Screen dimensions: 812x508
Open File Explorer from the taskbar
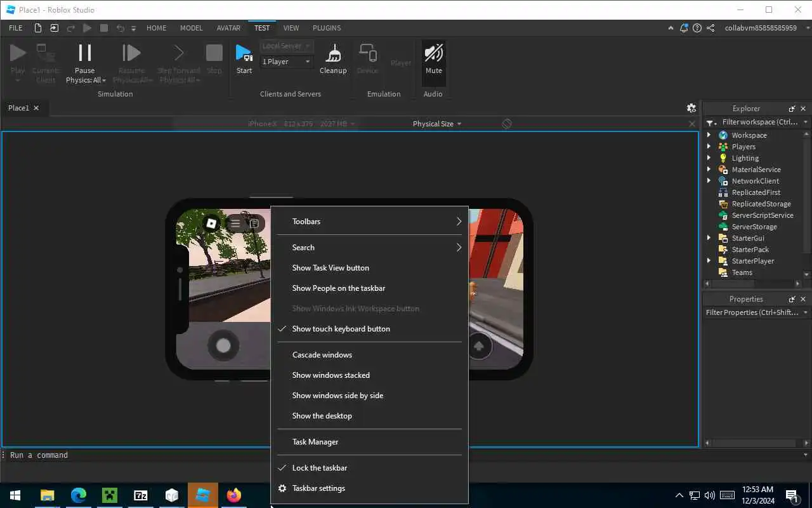[48, 495]
